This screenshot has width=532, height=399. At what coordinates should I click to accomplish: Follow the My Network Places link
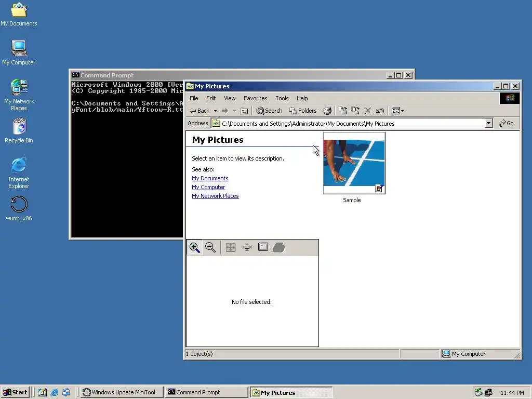click(x=215, y=196)
